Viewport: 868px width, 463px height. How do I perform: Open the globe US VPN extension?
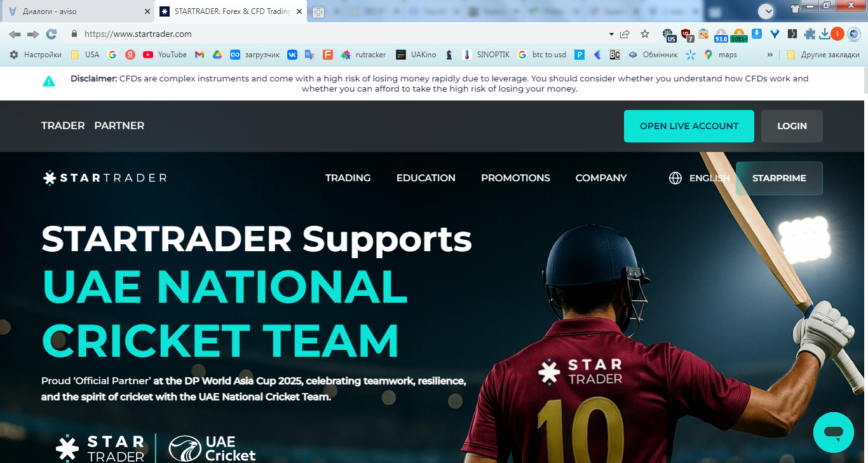click(668, 34)
